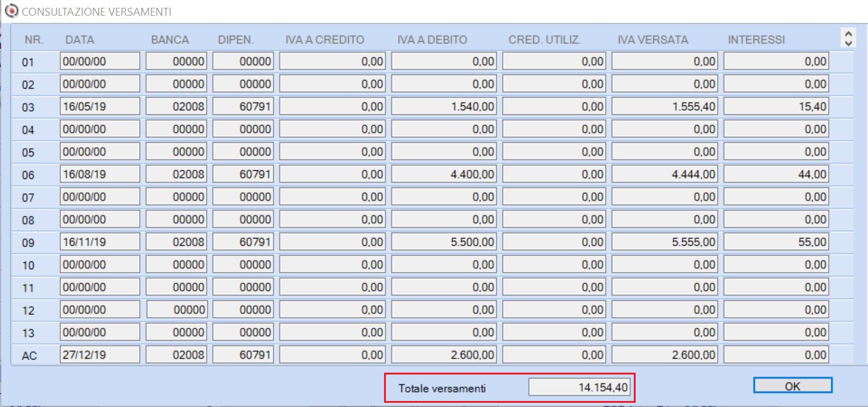
Task: Click the BANCA field in row 12
Action: [x=177, y=310]
